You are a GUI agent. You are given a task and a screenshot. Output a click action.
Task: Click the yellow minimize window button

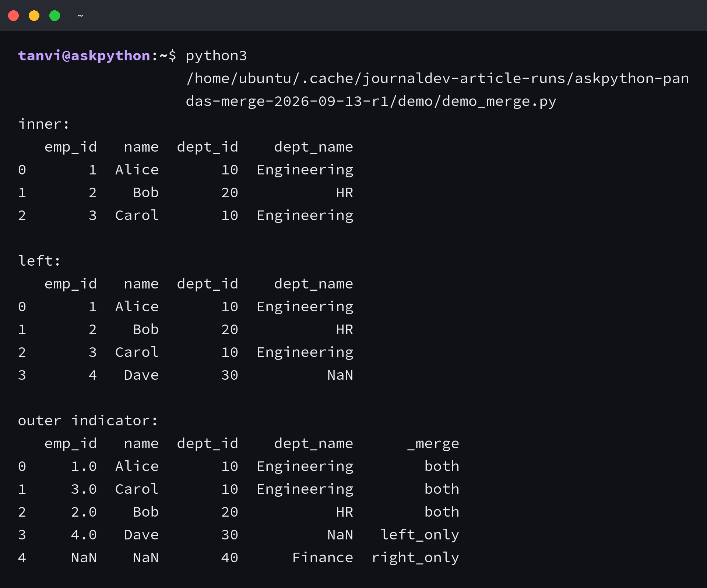(34, 16)
